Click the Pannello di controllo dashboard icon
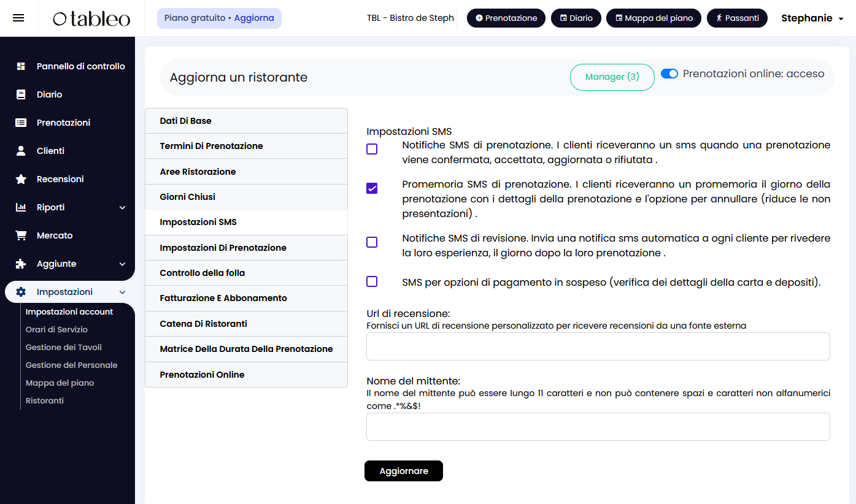This screenshot has height=504, width=856. (21, 66)
